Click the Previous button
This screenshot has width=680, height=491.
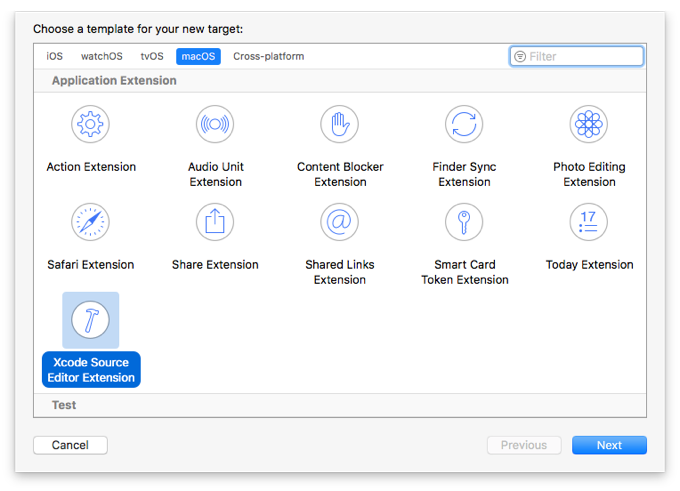pos(524,445)
